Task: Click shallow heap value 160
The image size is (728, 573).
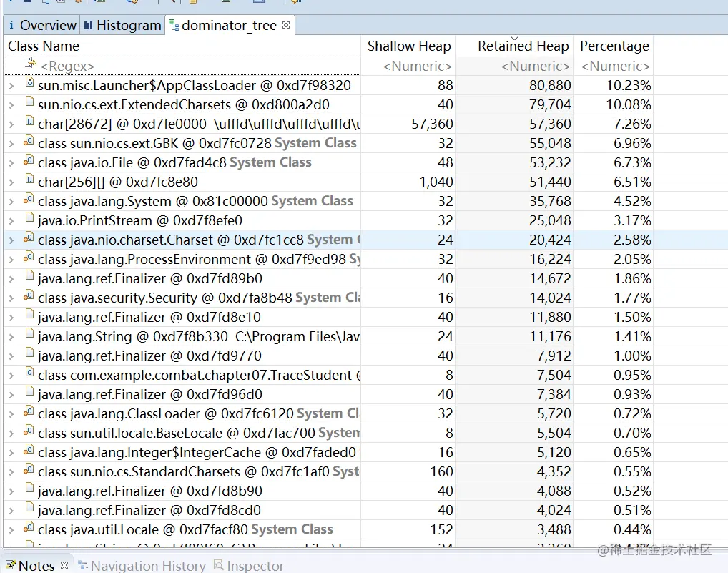Action: [x=442, y=471]
